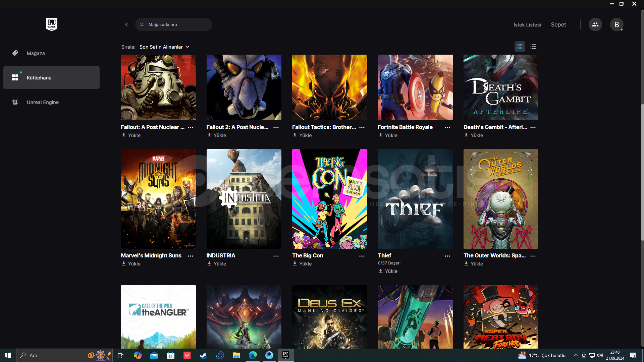Viewport: 644px width, 362px height.
Task: Open Deus Ex Mankind Divided cover
Action: pyautogui.click(x=330, y=317)
